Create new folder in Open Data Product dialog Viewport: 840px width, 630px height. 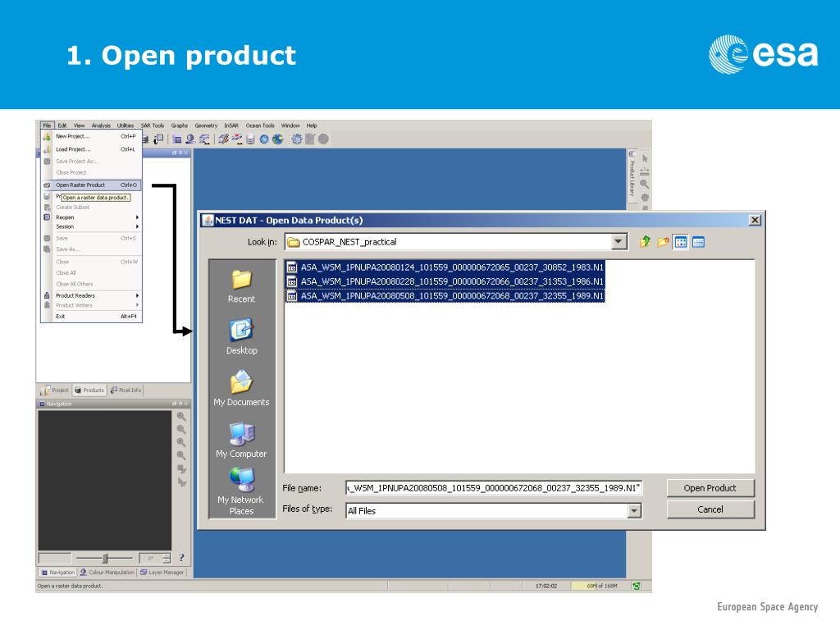tap(663, 242)
